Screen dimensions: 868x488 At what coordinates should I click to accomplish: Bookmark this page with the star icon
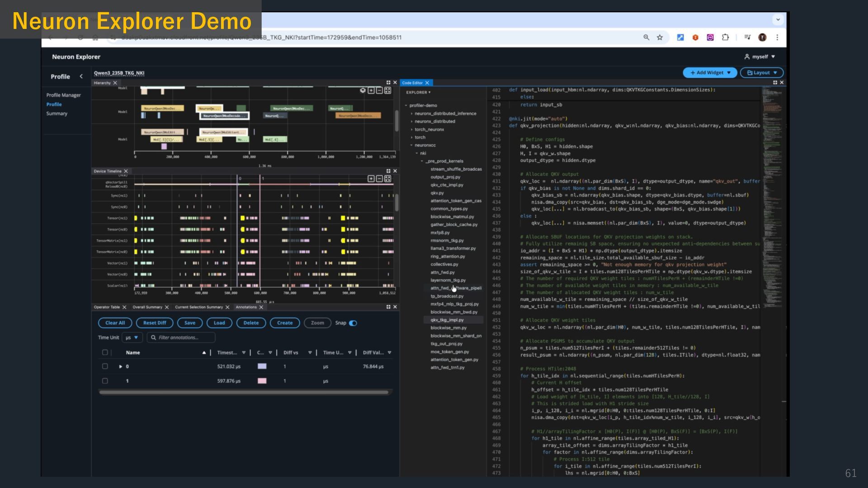(660, 38)
